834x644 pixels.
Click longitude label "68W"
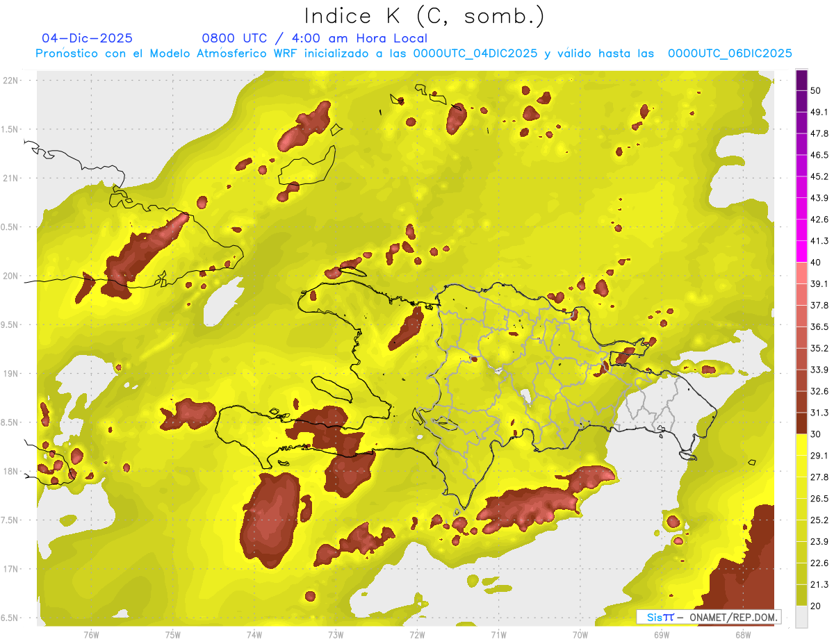(742, 634)
